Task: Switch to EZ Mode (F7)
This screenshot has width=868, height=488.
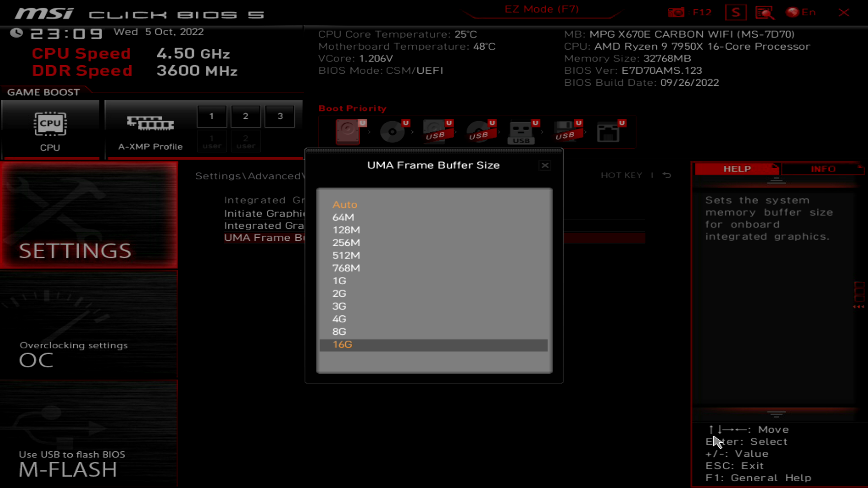Action: pos(541,9)
